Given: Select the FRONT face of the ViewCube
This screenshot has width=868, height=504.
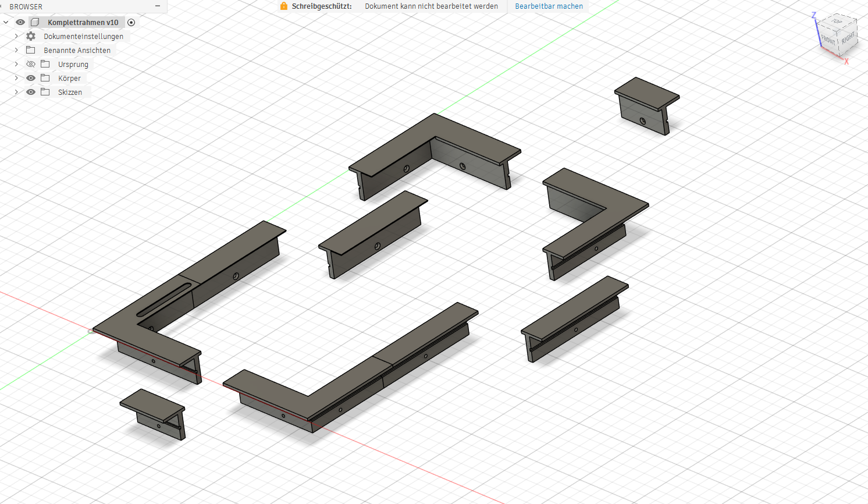Looking at the screenshot, I should 828,40.
